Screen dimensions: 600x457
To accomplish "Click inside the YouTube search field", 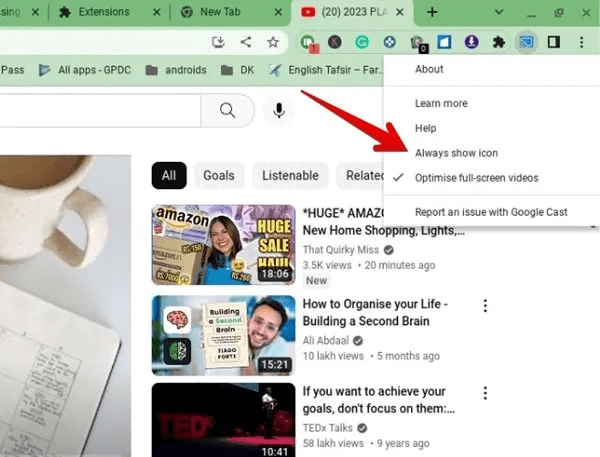I will [100, 110].
